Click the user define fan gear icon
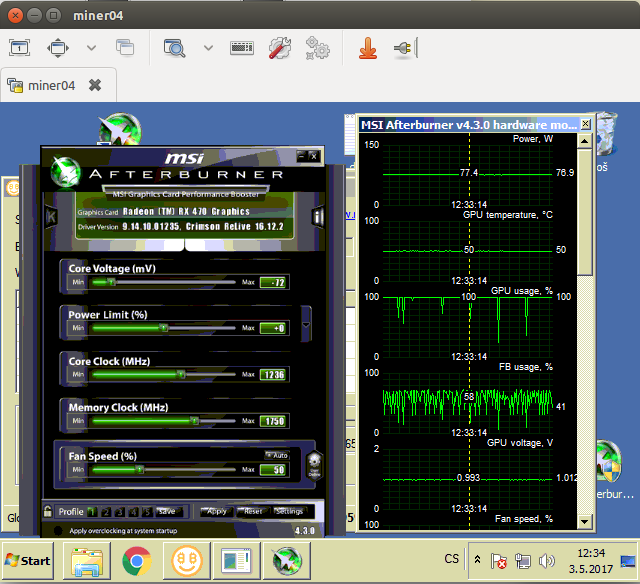Viewport: 640px width, 584px height. point(314,463)
